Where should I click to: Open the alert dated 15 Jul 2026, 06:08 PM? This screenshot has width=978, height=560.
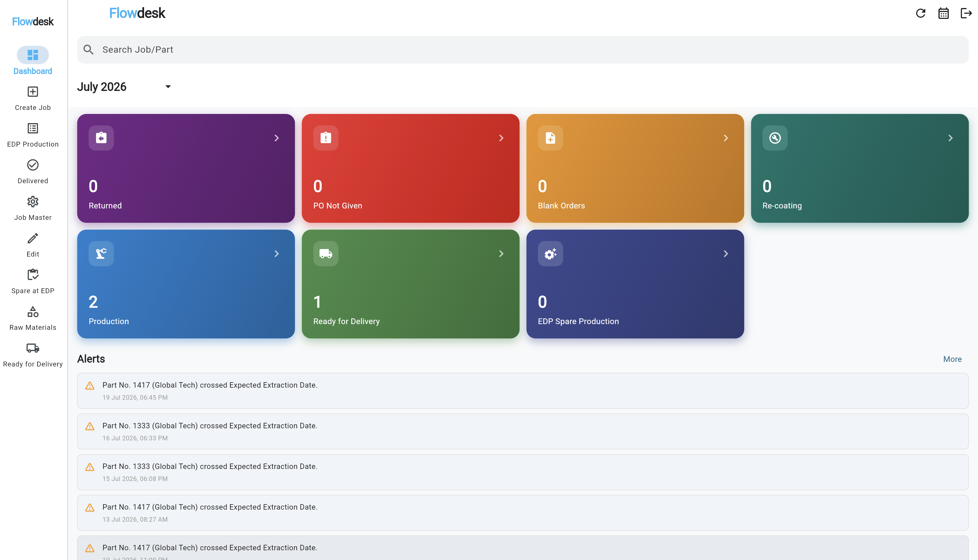pyautogui.click(x=523, y=472)
